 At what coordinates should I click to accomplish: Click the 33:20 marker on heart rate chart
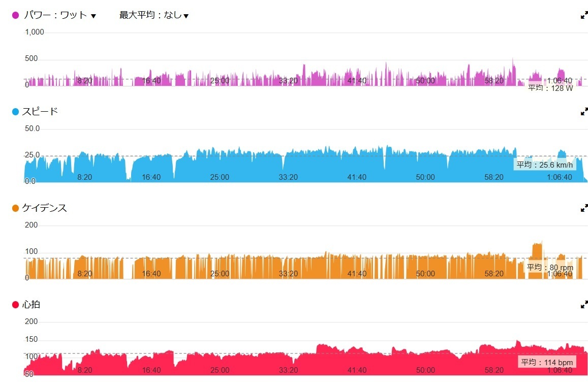pyautogui.click(x=288, y=370)
